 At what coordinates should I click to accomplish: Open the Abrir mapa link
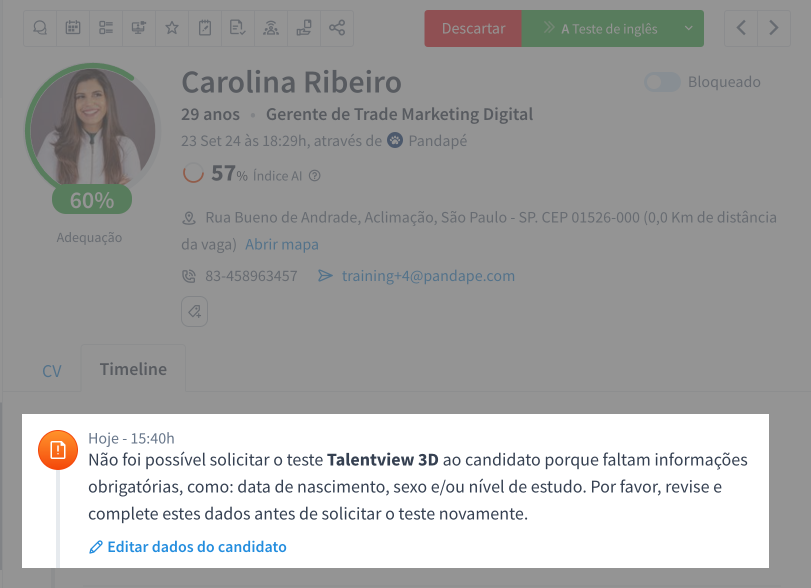pyautogui.click(x=282, y=244)
